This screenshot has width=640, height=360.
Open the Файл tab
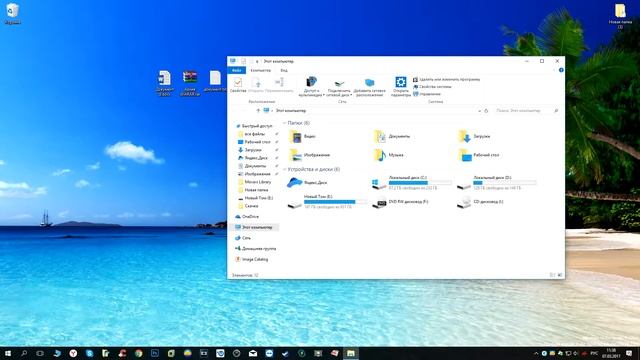236,70
